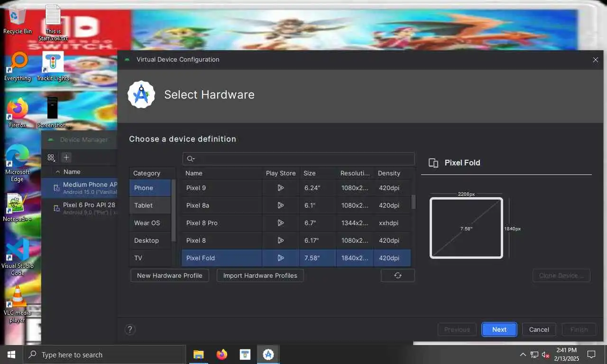
Task: Click the Next button
Action: pyautogui.click(x=499, y=329)
